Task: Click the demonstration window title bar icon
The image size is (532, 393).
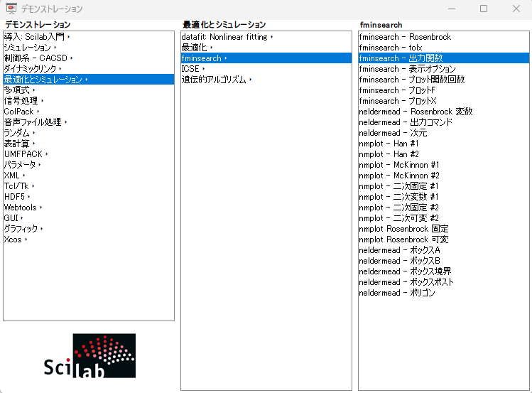Action: (11, 9)
